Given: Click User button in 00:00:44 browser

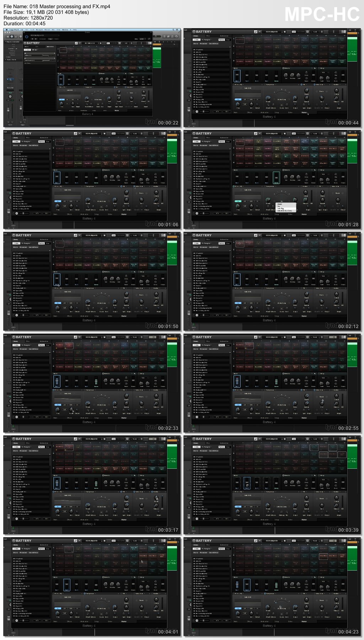Looking at the screenshot, I should coord(228,40).
